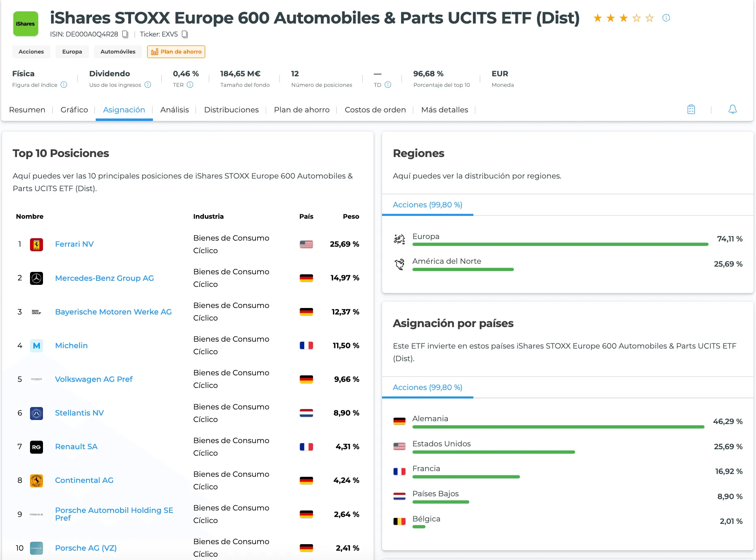Viewport: 756px width, 560px height.
Task: Click the Volkswagen logo icon
Action: click(x=37, y=379)
